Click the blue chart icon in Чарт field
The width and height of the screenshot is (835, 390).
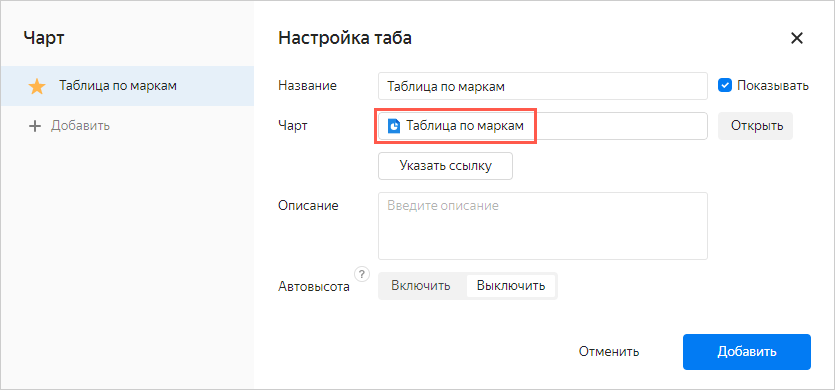pos(394,126)
